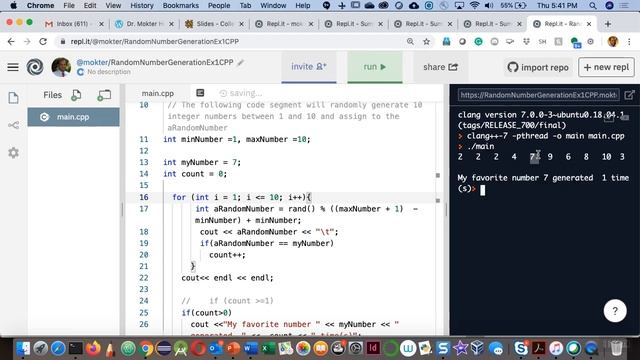This screenshot has height=360, width=640.
Task: Click the share button
Action: [440, 67]
